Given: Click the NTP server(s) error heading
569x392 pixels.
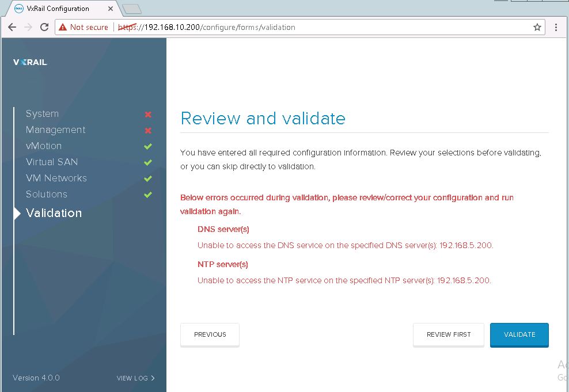Looking at the screenshot, I should (x=223, y=264).
